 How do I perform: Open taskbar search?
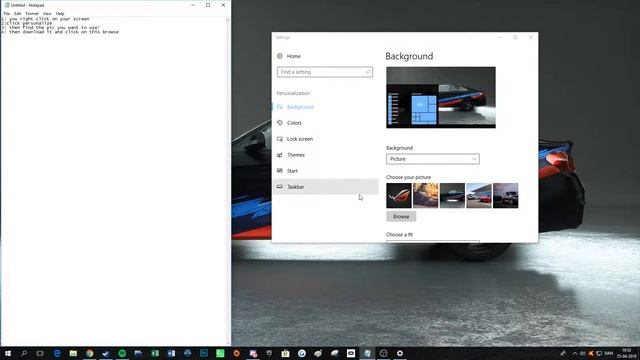(x=24, y=353)
